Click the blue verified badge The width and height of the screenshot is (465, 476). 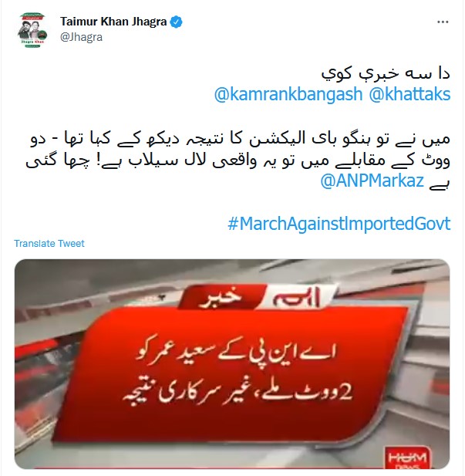click(x=177, y=22)
